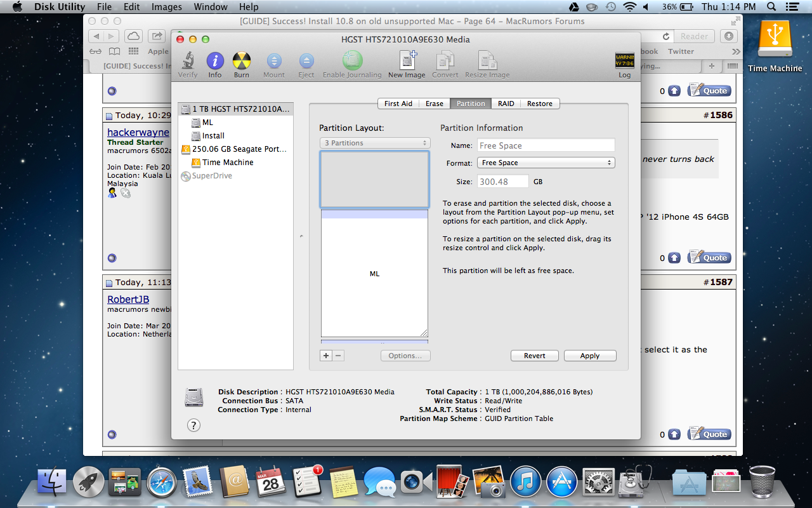
Task: Select the Partition tab
Action: (x=471, y=104)
